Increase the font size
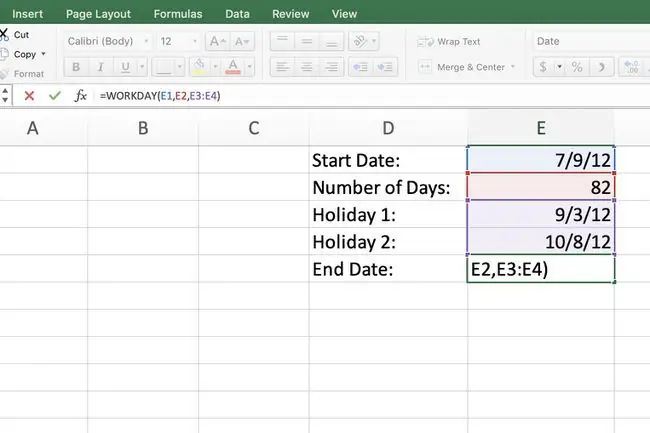The width and height of the screenshot is (650, 433). coord(217,41)
